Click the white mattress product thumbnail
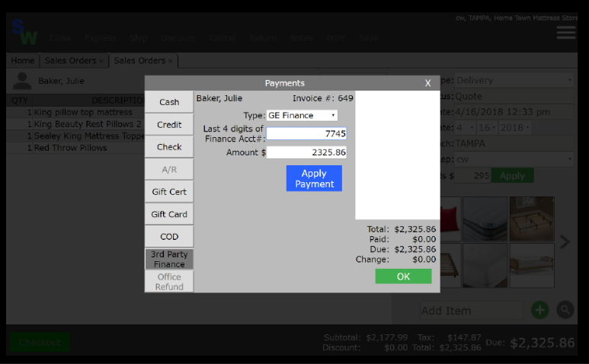This screenshot has height=364, width=589. [x=485, y=219]
